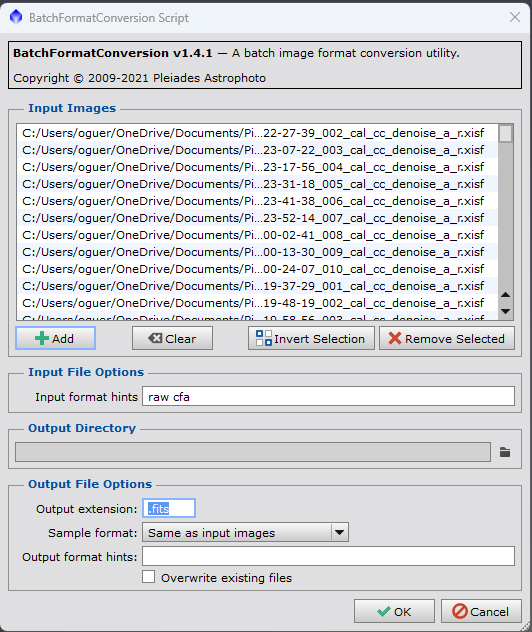Click the Output extension field
The height and width of the screenshot is (632, 532).
[169, 508]
